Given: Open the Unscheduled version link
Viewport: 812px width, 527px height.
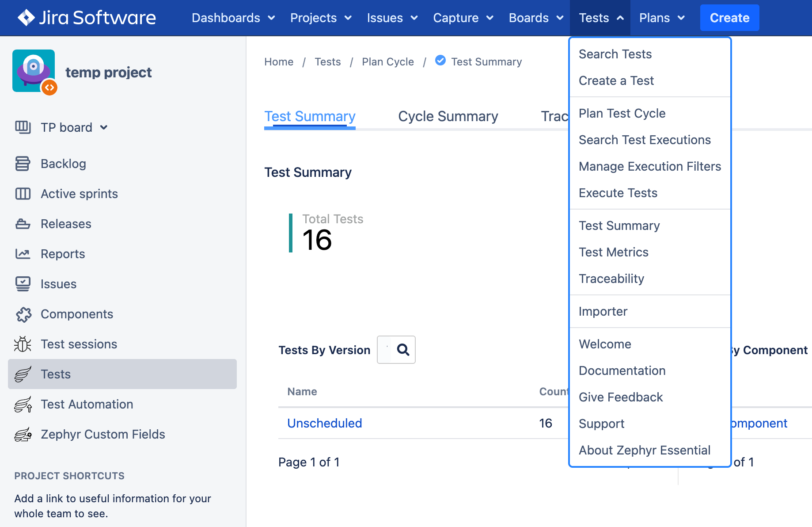Looking at the screenshot, I should pyautogui.click(x=324, y=423).
